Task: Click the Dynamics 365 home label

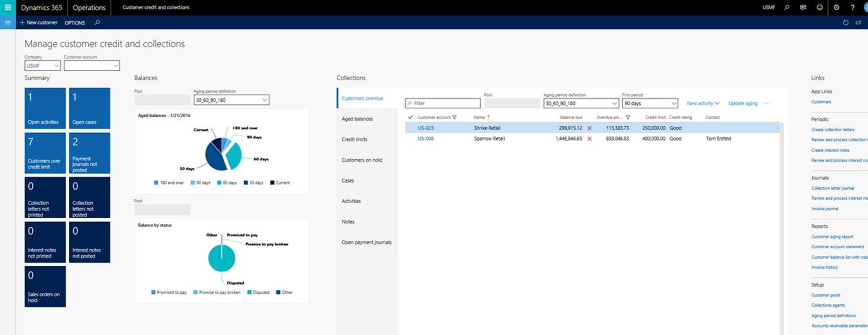Action: 41,8
